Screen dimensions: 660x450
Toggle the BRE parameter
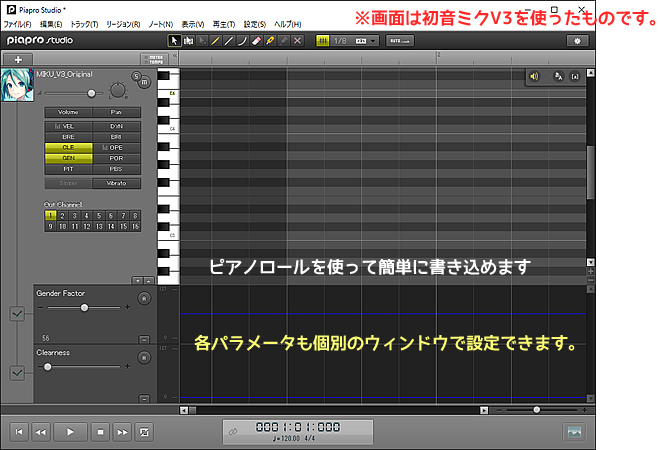(x=68, y=137)
